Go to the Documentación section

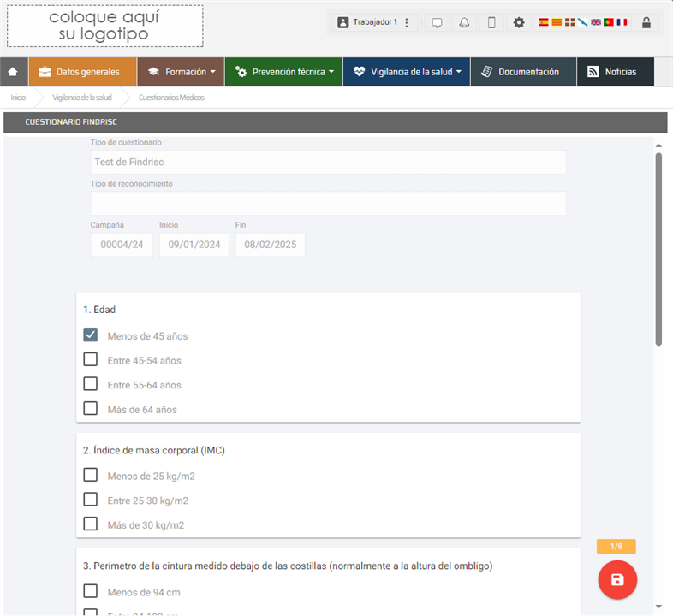521,72
